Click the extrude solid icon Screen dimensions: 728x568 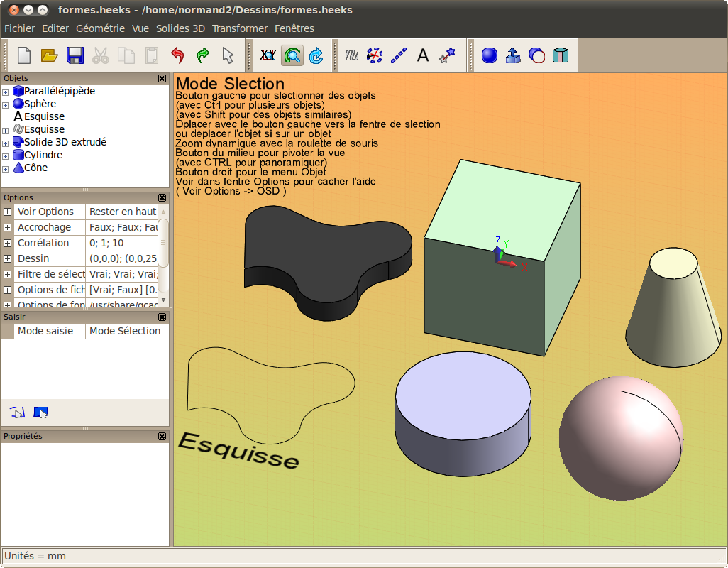[513, 55]
